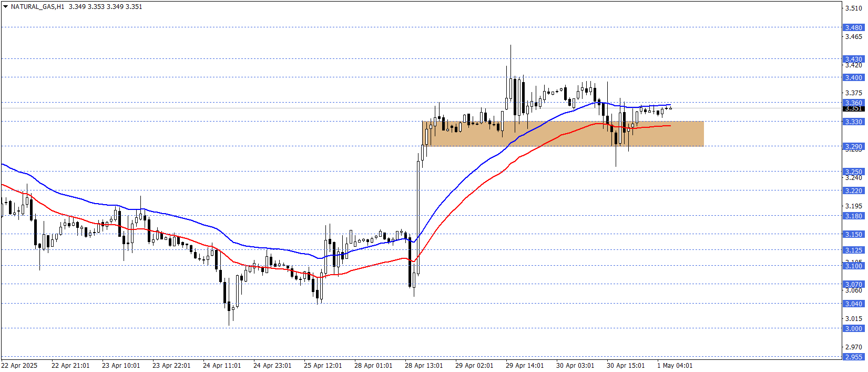Image resolution: width=868 pixels, height=372 pixels.
Task: Click the 24 Apr 11:01 time label
Action: coord(222,366)
